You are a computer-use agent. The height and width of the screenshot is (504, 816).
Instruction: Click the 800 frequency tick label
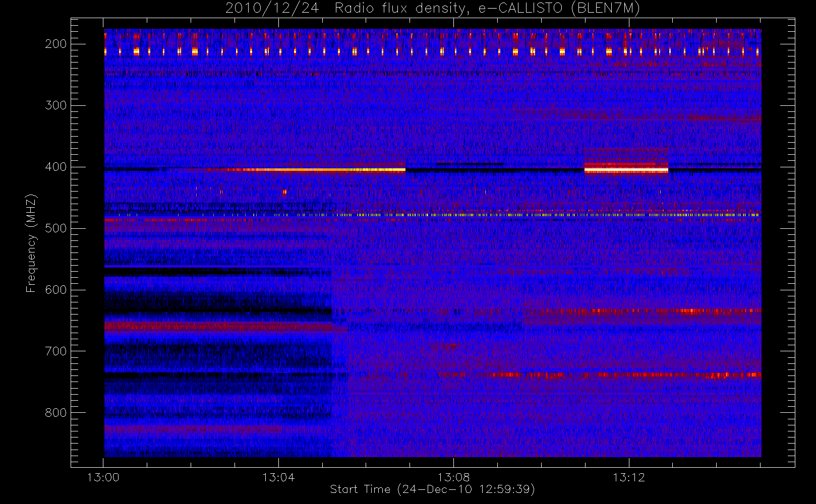click(x=55, y=413)
